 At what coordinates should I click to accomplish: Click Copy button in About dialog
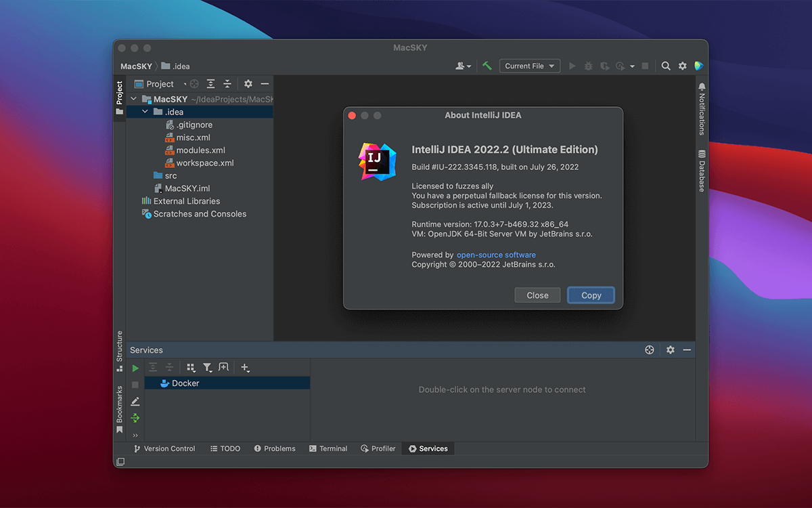point(591,295)
